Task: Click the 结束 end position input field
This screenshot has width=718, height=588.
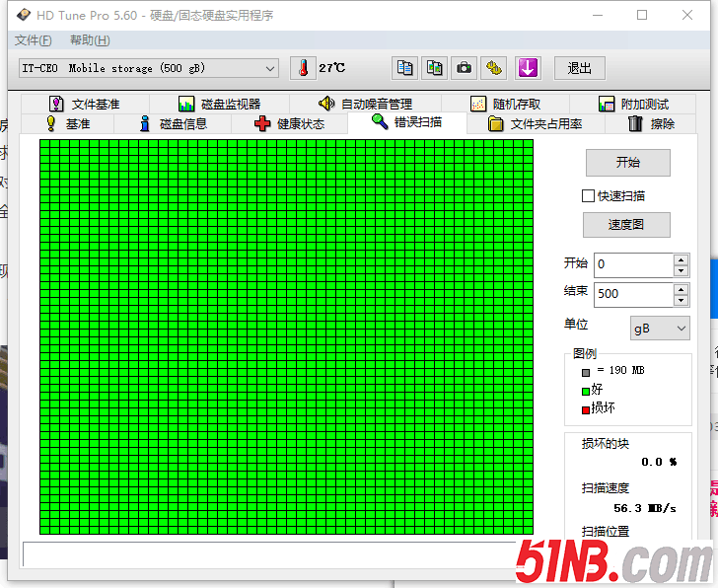Action: tap(634, 294)
